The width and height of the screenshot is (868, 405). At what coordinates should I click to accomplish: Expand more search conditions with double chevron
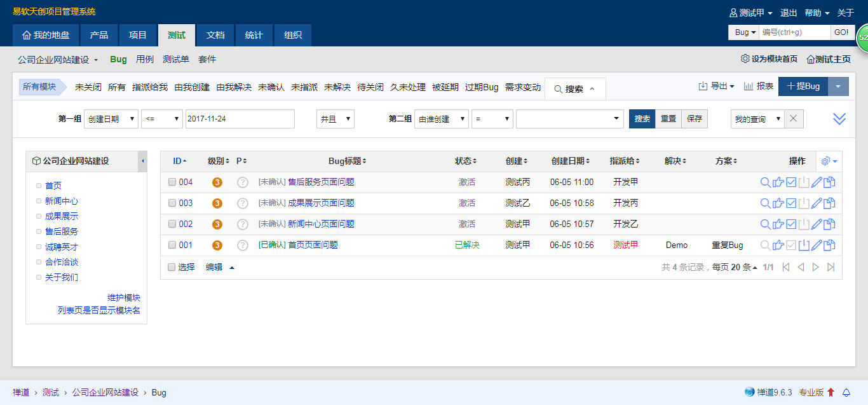tap(839, 119)
